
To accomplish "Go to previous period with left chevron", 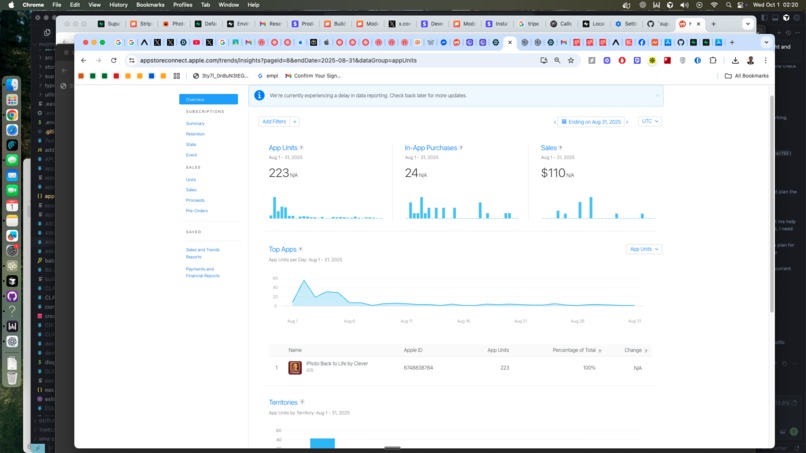I will click(x=555, y=122).
